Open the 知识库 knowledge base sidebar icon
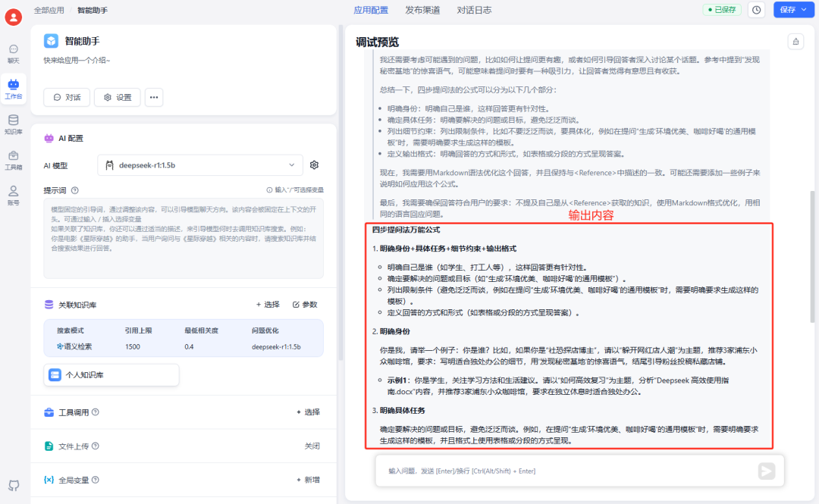The image size is (819, 504). (x=14, y=125)
